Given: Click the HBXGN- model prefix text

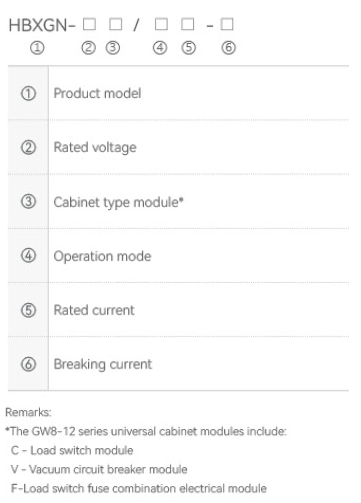Looking at the screenshot, I should click(x=42, y=25).
